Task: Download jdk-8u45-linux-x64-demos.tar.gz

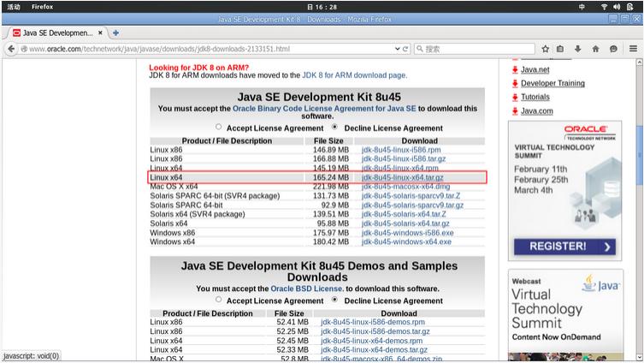Action: click(374, 350)
